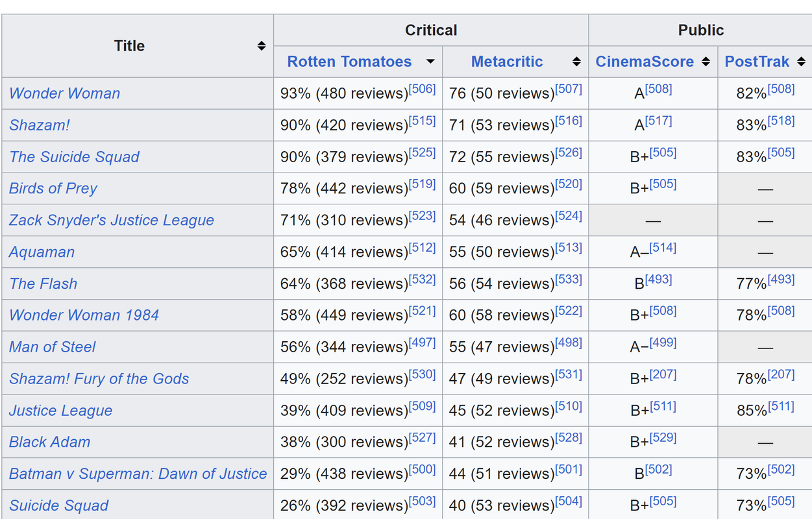Follow citation [518] for Shazam! PostTrak
This screenshot has height=519, width=812.
(x=781, y=121)
